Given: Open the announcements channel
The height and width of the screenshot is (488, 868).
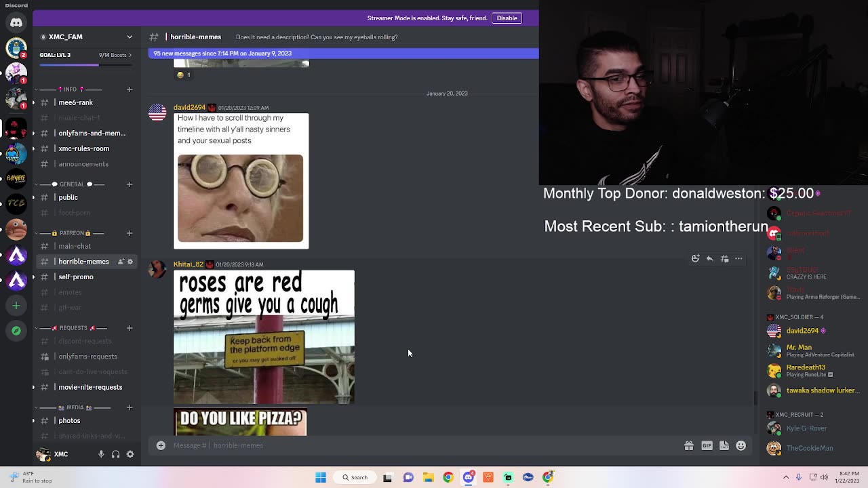Looking at the screenshot, I should 86,164.
